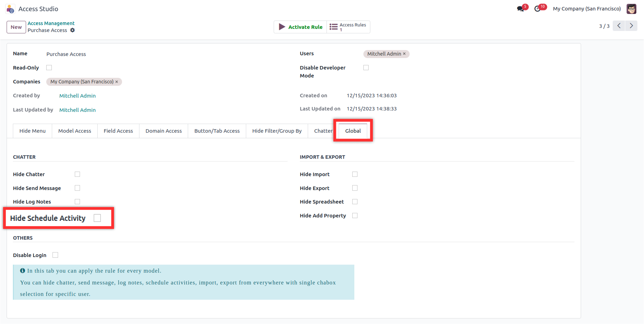Open the company switcher My Company (San Francisco)
This screenshot has width=644, height=324.
click(587, 9)
